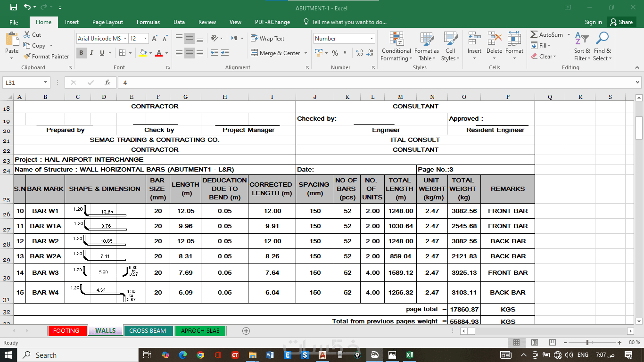Click the AutoSum sigma icon
644x362 pixels.
(x=534, y=34)
